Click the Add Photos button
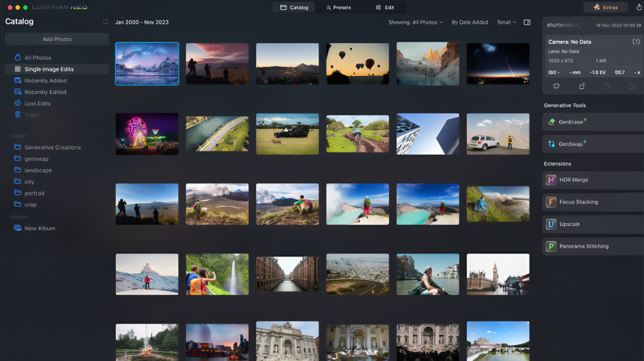The width and height of the screenshot is (644, 361). [57, 39]
